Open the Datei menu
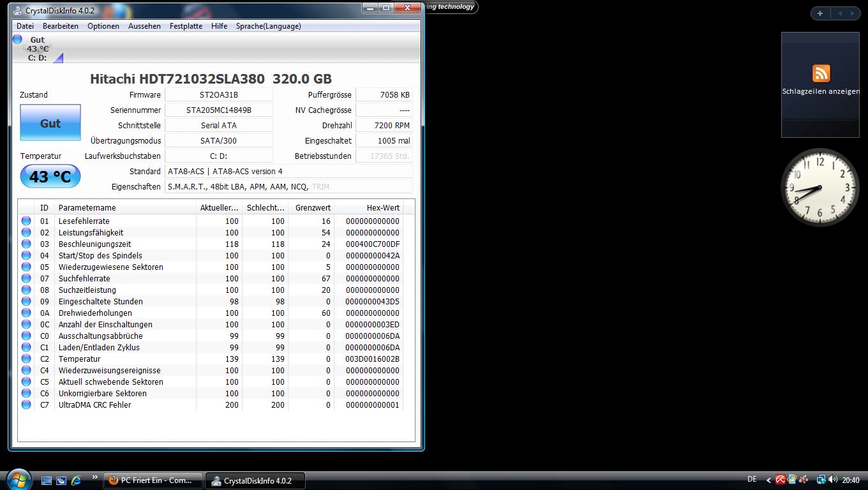Screen dimensions: 868x490 (x=25, y=26)
